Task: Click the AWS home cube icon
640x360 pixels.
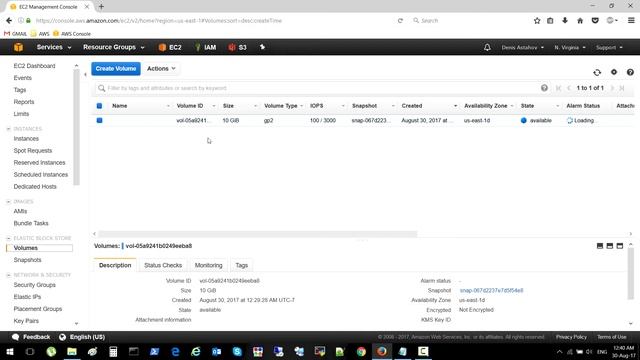Action: coord(18,47)
